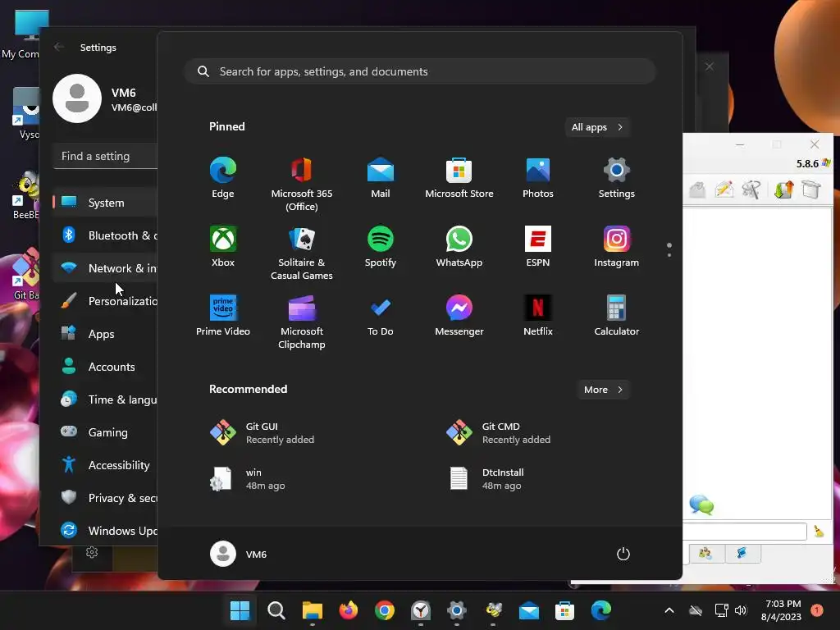
Task: Launch Firefox from taskbar
Action: coord(348,610)
